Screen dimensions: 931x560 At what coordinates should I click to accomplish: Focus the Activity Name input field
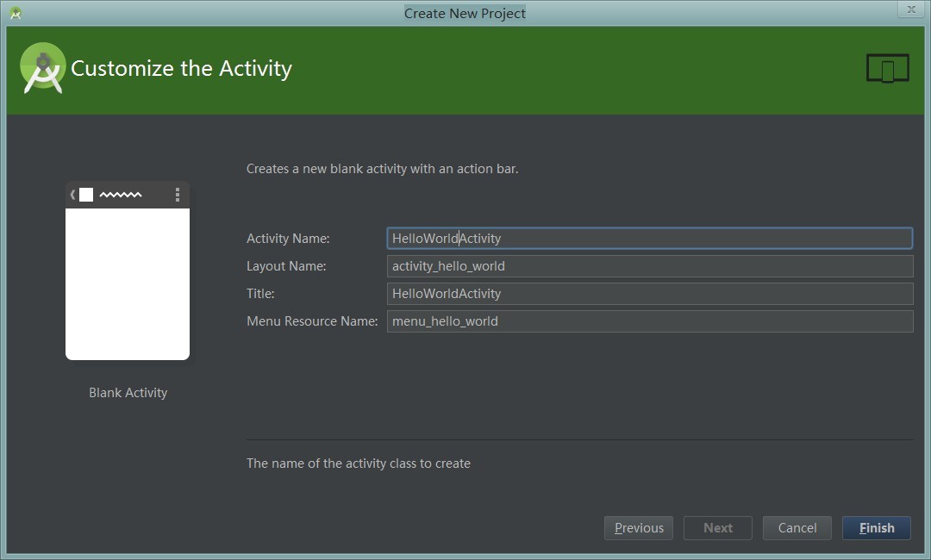click(x=649, y=238)
